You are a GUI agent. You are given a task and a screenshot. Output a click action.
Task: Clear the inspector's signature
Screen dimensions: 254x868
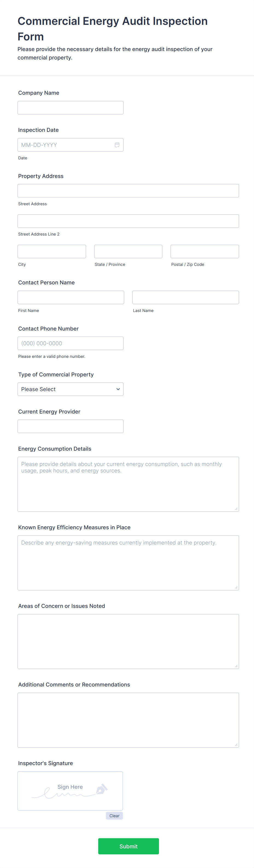[x=114, y=816]
